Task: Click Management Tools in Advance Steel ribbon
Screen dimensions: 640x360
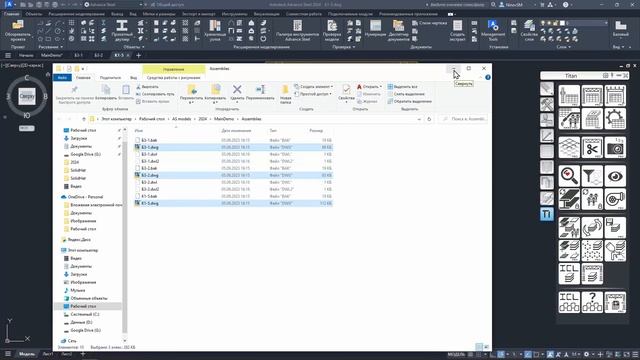Action: pyautogui.click(x=493, y=31)
